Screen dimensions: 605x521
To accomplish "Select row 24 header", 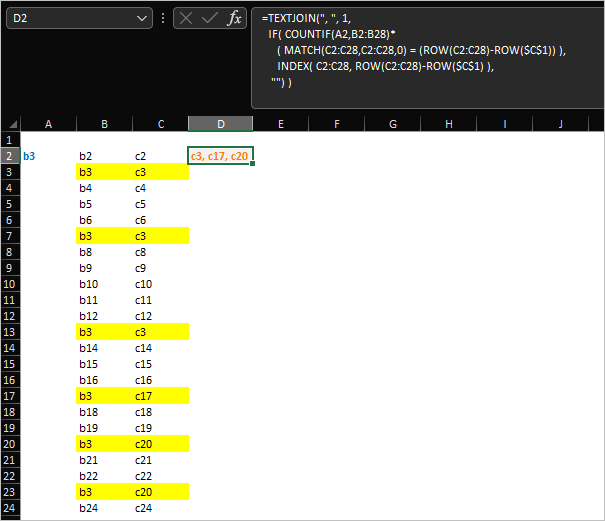I will coord(10,508).
